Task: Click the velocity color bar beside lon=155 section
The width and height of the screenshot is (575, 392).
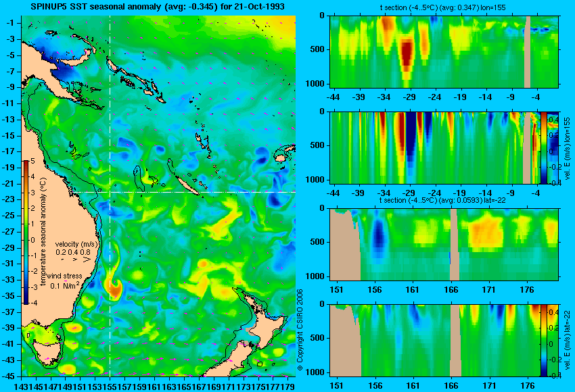Action: tap(543, 147)
